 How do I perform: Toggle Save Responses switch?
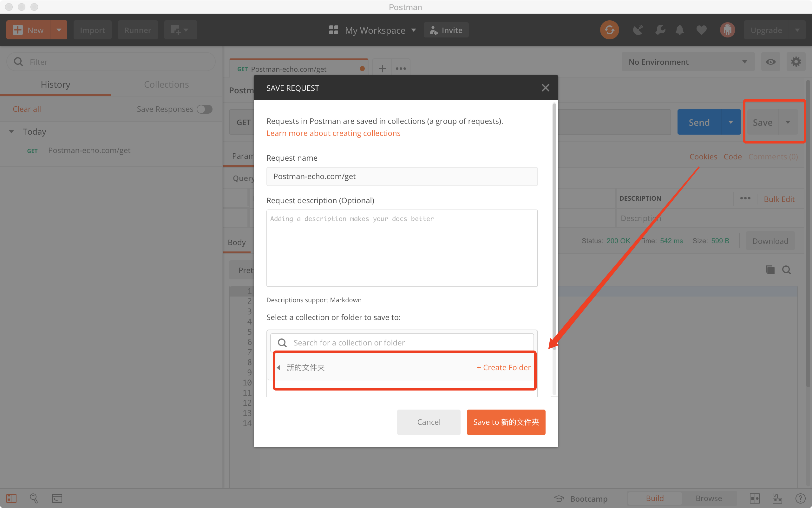click(204, 109)
